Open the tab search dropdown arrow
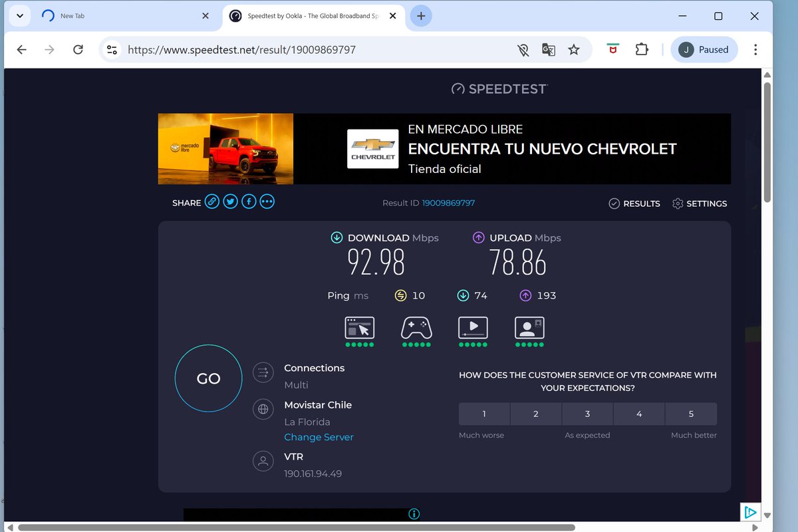Image resolution: width=798 pixels, height=532 pixels. click(19, 16)
